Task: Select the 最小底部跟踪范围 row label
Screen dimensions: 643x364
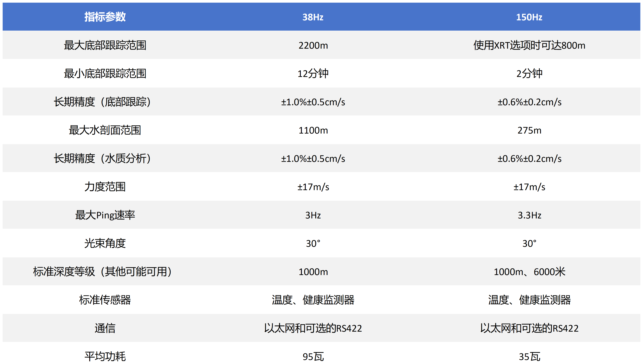Action: (105, 74)
